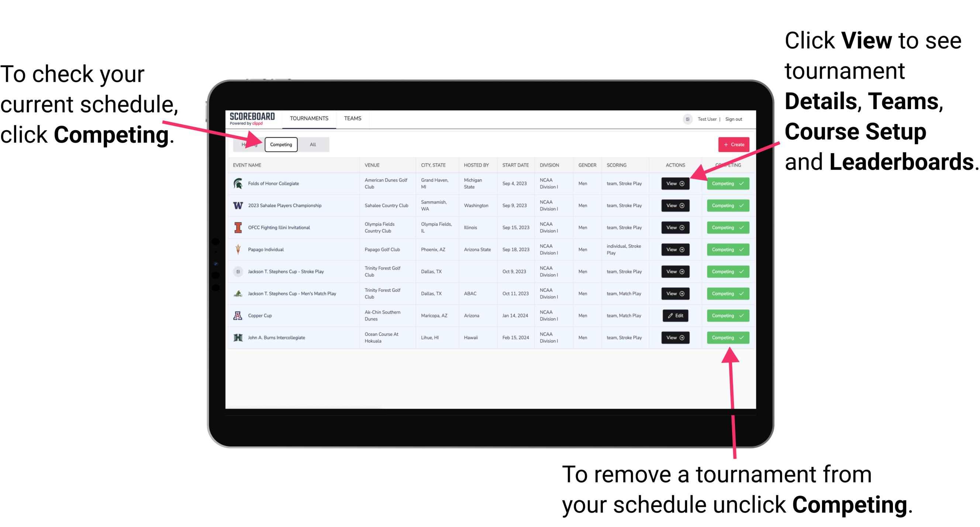980x527 pixels.
Task: Click the TOURNAMENTS menu item
Action: (x=309, y=118)
